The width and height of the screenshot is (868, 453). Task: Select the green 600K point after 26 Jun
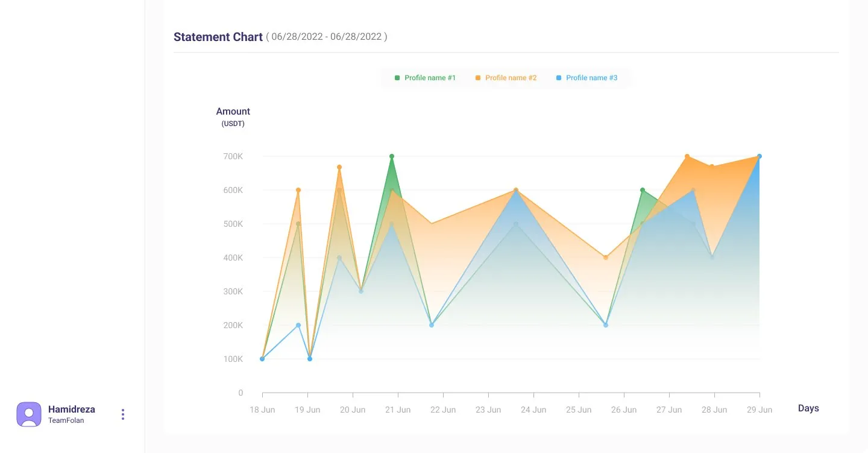tap(643, 190)
